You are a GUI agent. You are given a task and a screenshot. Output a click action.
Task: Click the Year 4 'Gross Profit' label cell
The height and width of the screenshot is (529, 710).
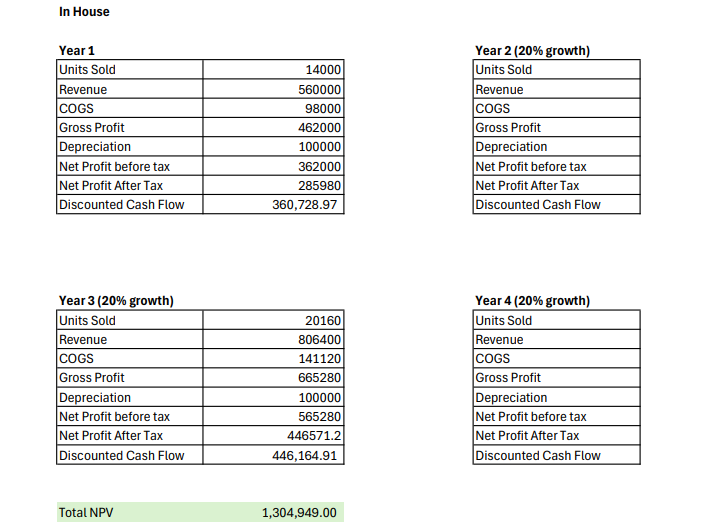click(x=555, y=378)
